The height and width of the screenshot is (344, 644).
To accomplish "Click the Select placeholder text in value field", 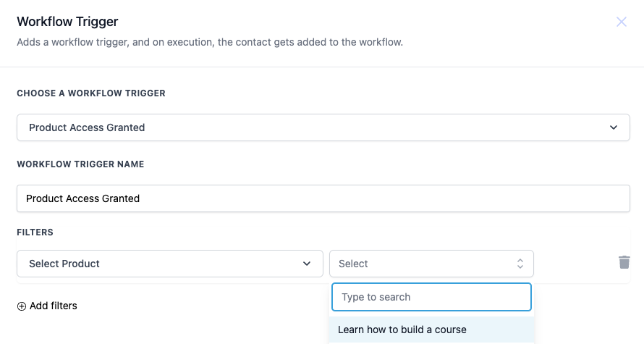I will (353, 264).
